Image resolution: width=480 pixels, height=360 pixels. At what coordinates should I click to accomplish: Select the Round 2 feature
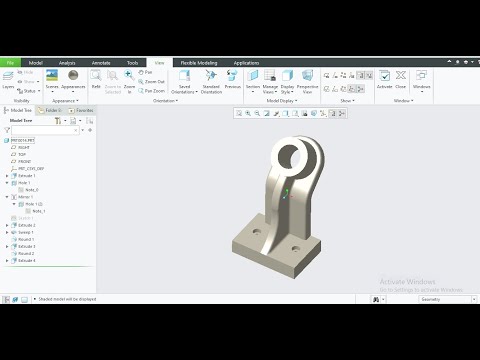(x=23, y=254)
